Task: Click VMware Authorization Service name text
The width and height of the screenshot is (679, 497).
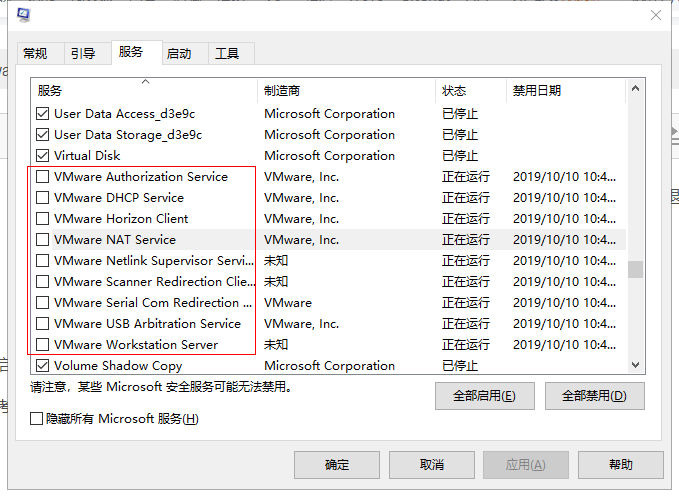Action: point(141,177)
